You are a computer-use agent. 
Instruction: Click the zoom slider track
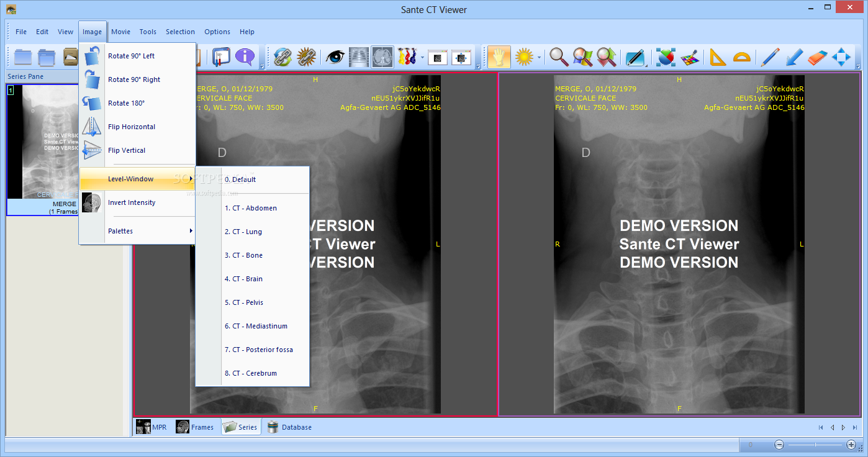click(x=815, y=445)
